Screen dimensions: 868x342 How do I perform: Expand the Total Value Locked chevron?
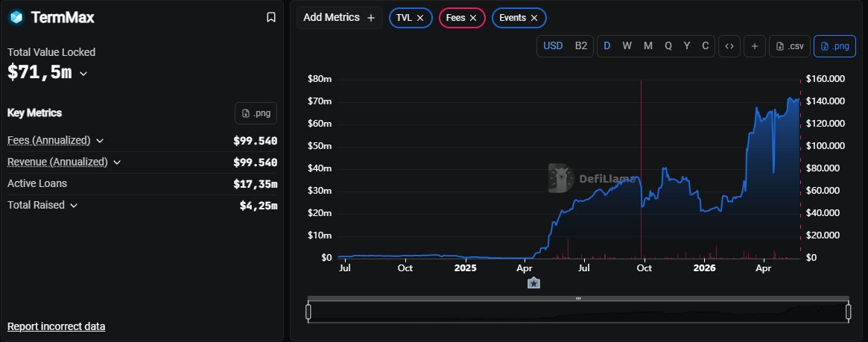[83, 74]
